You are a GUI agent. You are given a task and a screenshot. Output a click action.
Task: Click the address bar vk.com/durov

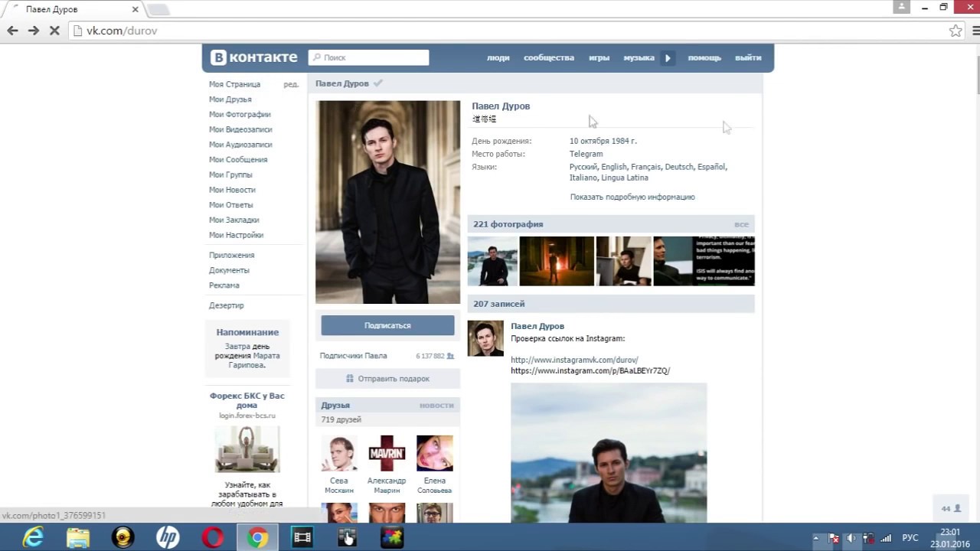coord(505,31)
